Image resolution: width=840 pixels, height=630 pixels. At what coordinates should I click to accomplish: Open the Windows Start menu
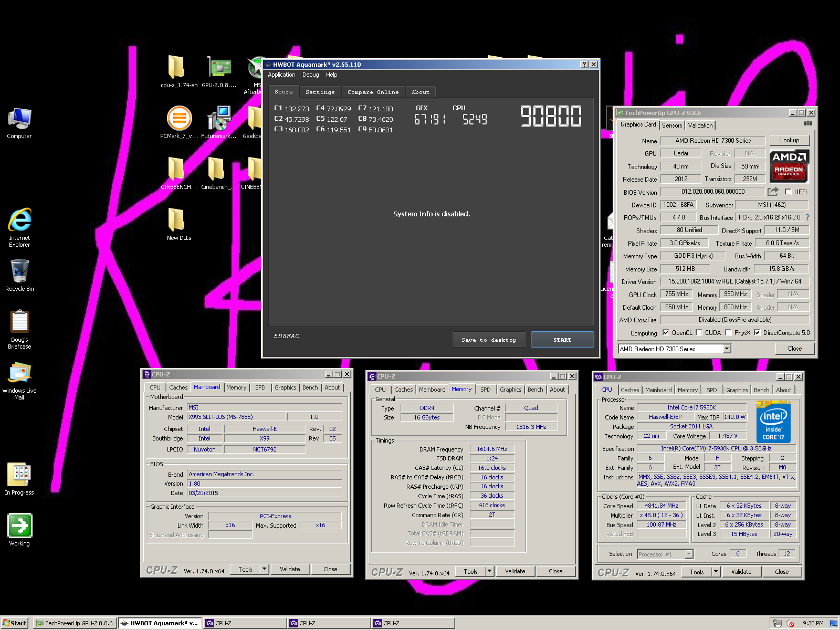(x=14, y=623)
